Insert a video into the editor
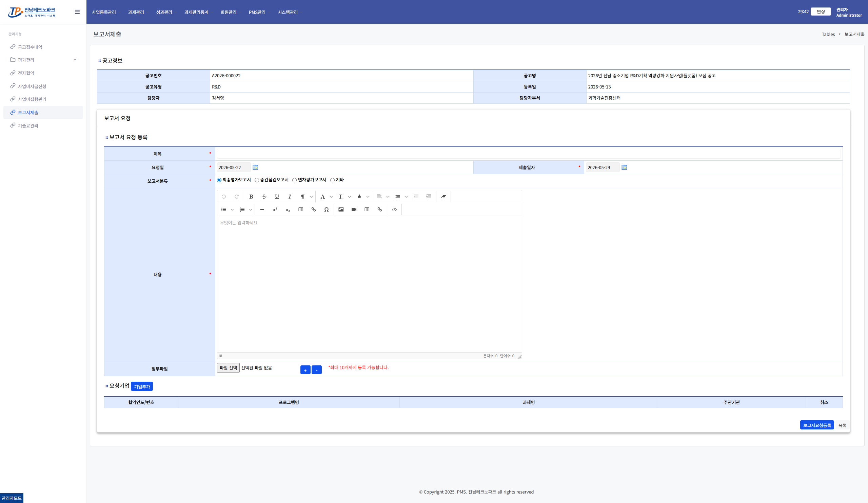This screenshot has height=503, width=868. tap(354, 210)
